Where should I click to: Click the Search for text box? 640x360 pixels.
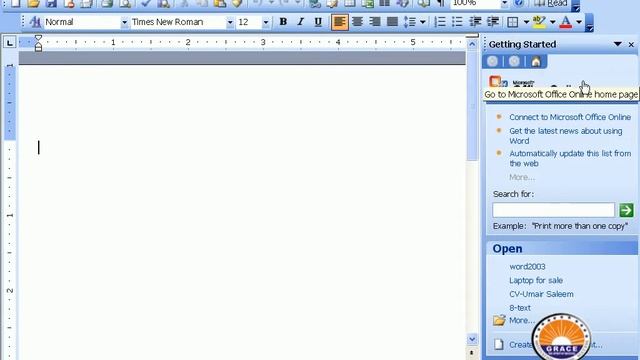coord(553,210)
